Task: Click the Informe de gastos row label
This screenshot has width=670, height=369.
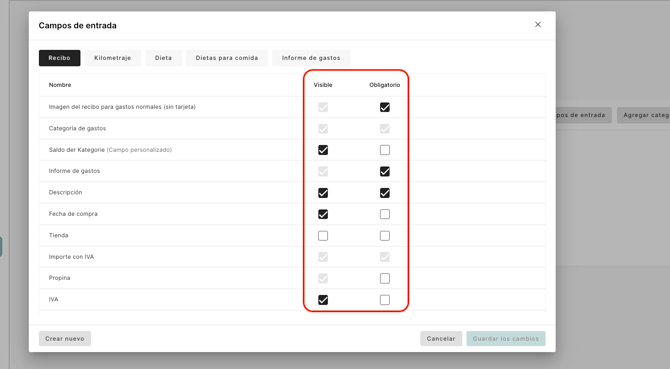Action: point(74,171)
